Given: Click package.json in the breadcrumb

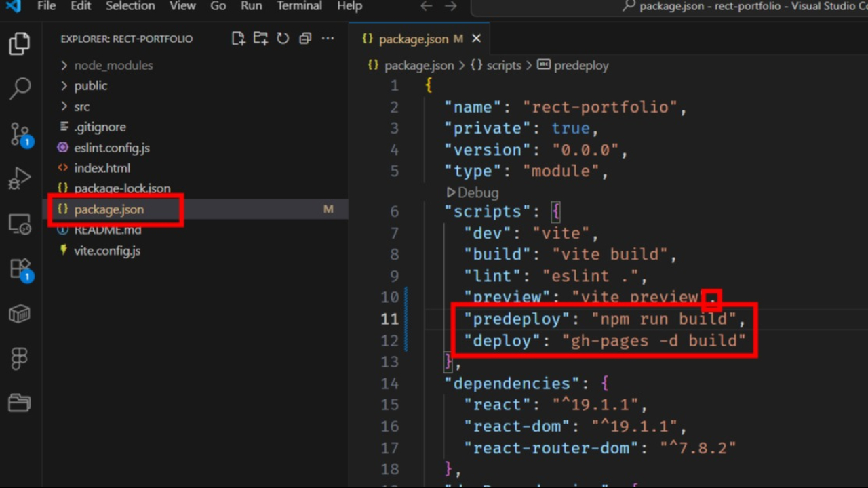Looking at the screenshot, I should 418,66.
